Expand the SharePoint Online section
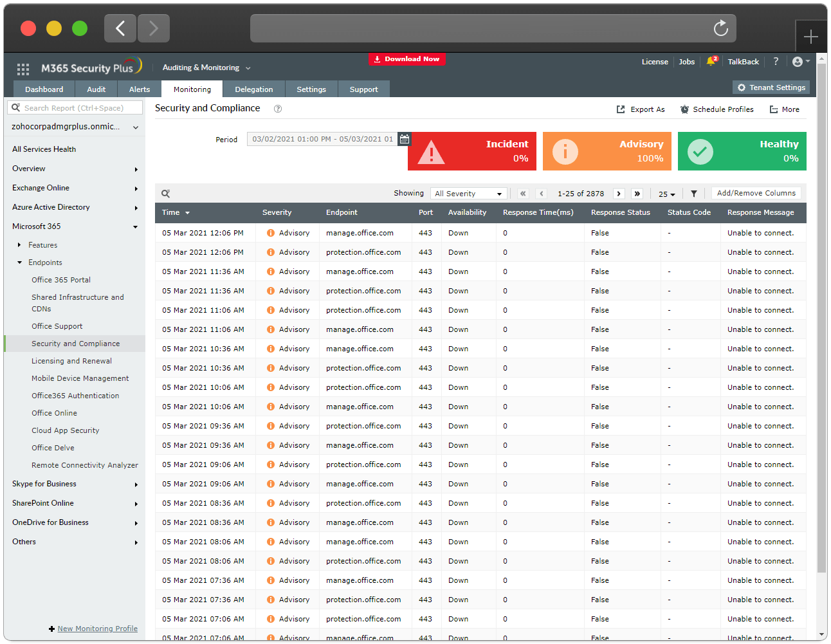The width and height of the screenshot is (831, 644). click(136, 504)
